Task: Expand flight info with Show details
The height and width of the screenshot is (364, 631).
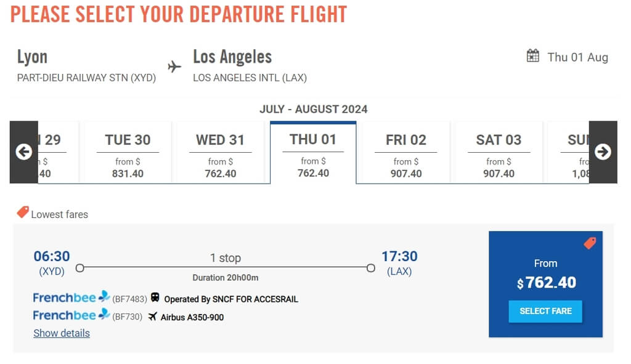Action: tap(62, 333)
